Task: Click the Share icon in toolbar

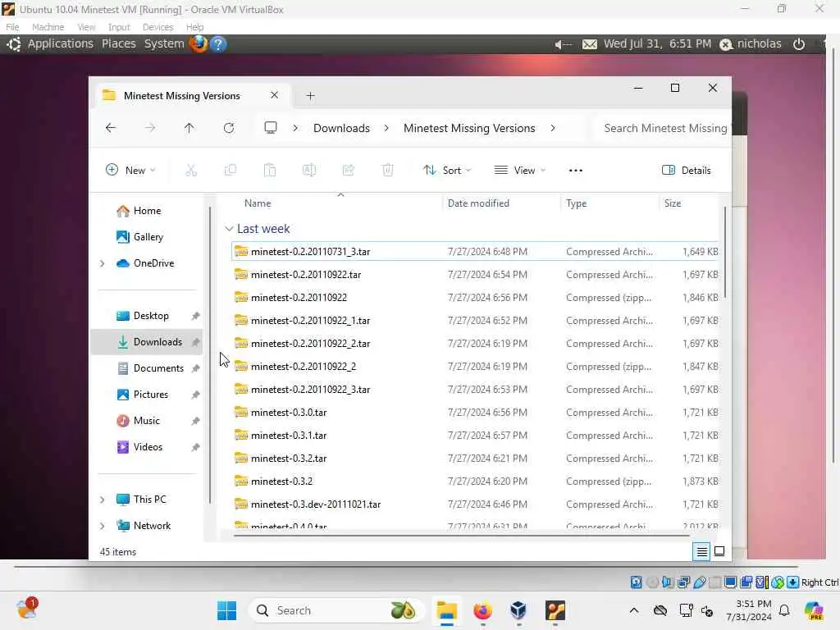Action: click(348, 171)
